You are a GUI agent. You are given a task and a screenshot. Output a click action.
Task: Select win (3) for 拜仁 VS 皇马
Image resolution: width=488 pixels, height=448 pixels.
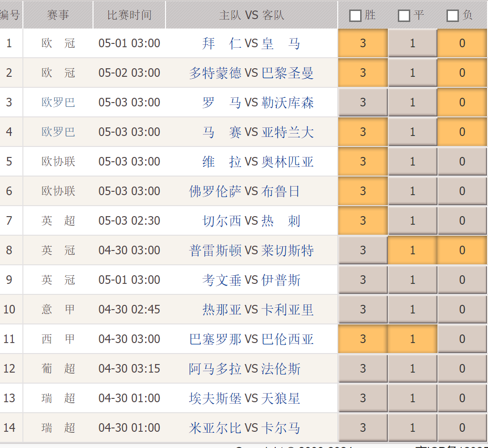pyautogui.click(x=363, y=43)
